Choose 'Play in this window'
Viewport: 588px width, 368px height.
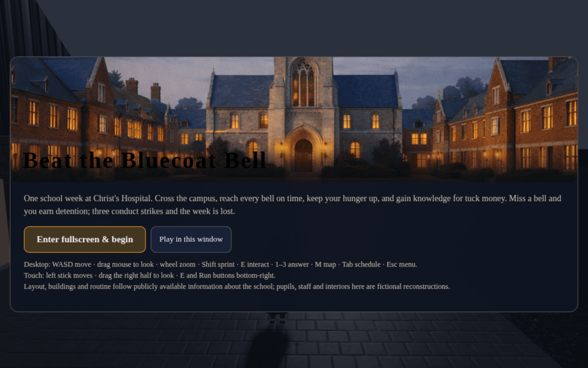pos(191,240)
